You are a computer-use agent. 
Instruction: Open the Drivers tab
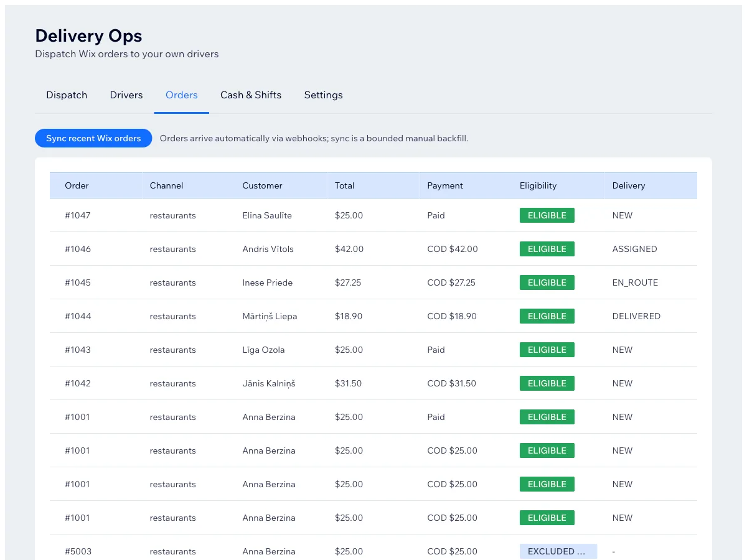126,95
